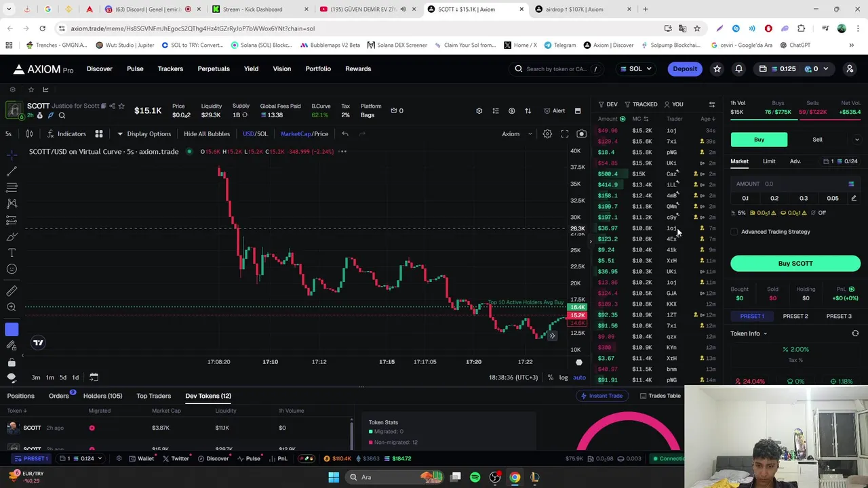Image resolution: width=868 pixels, height=488 pixels.
Task: Sort trades by Age column
Action: [708, 119]
